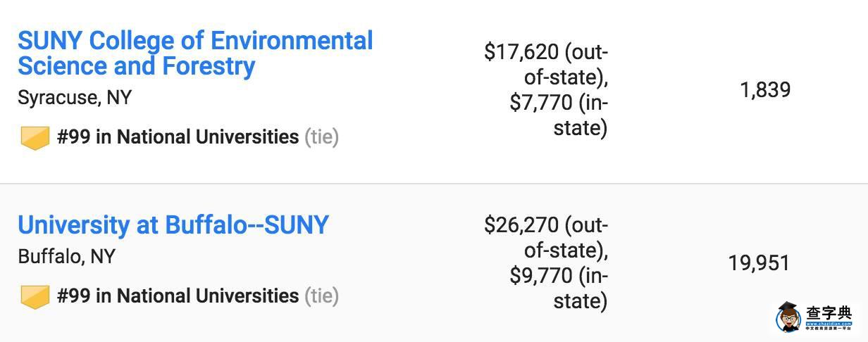Click the 19,951 enrollment number
The height and width of the screenshot is (342, 868).
[759, 263]
